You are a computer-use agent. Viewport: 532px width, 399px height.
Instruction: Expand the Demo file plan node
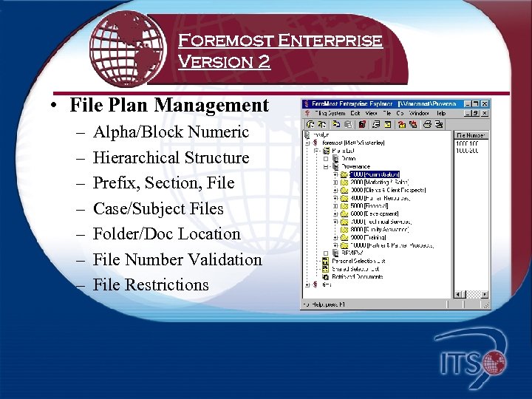pyautogui.click(x=326, y=159)
